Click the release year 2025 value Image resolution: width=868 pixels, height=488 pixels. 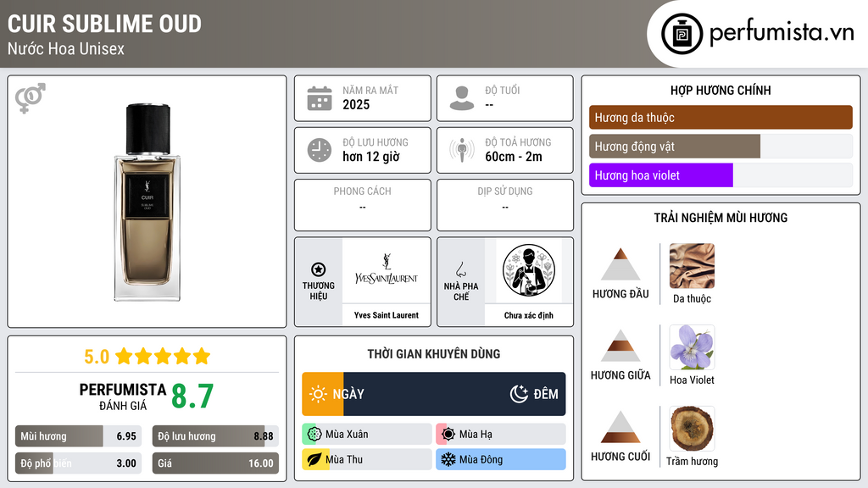coord(356,104)
